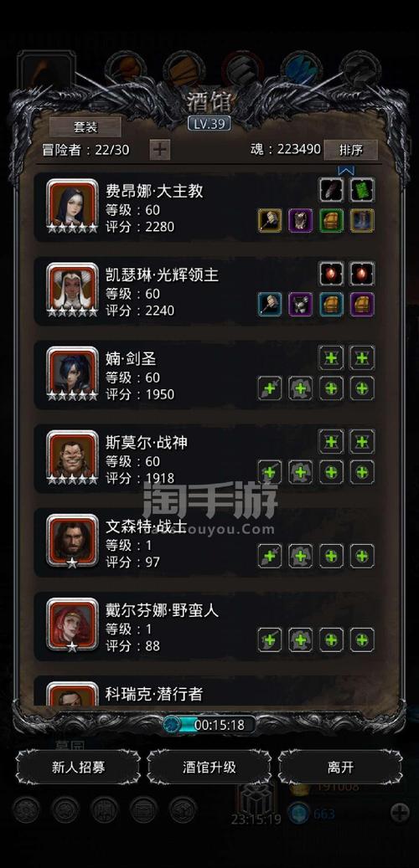The image size is (419, 868).
Task: Open 费昂娜·大主教's hammer weapon slot
Action: coord(269,220)
